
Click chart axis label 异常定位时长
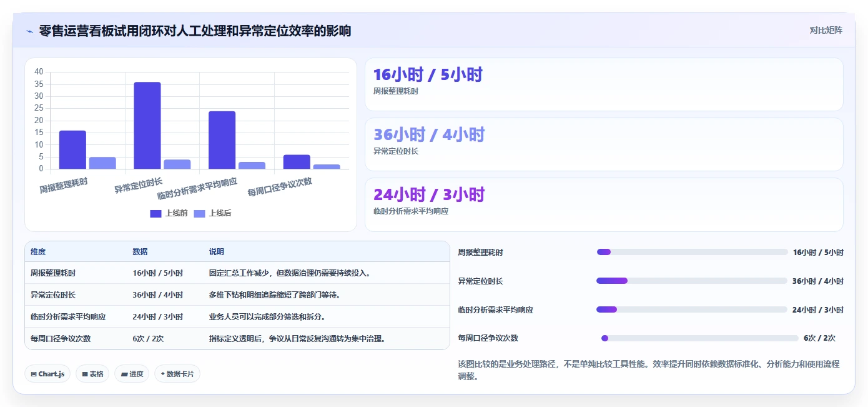tap(138, 185)
